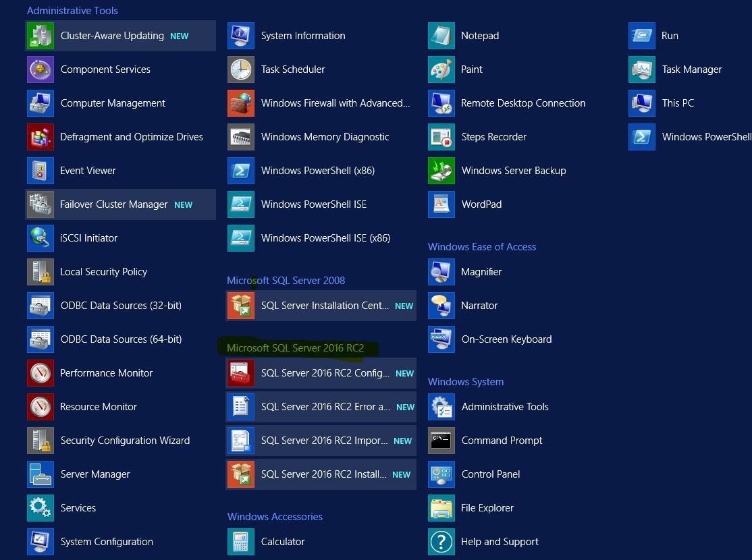Screen dimensions: 752x560
Task: Open Remote Desktop Connection icon
Action: (x=441, y=103)
